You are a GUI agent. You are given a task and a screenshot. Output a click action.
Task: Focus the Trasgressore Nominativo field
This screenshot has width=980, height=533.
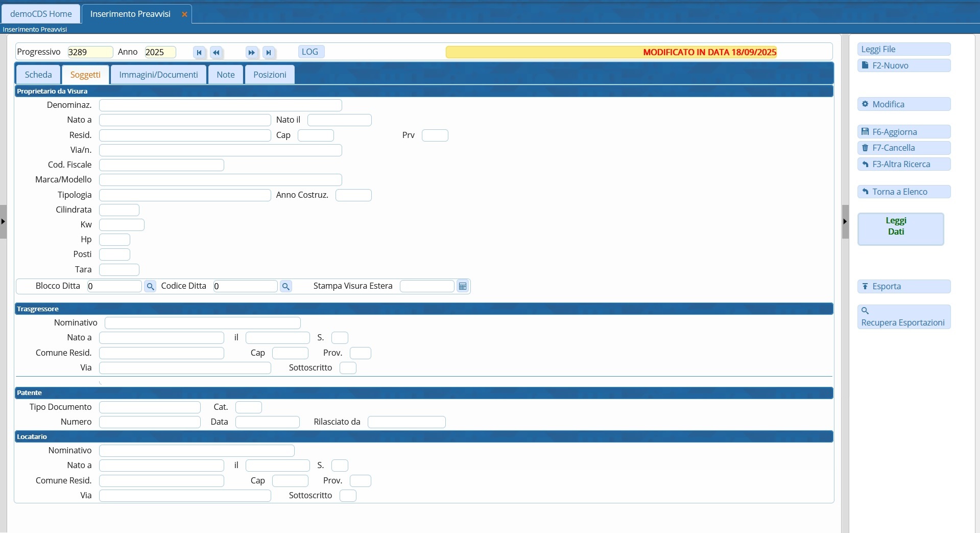point(203,323)
